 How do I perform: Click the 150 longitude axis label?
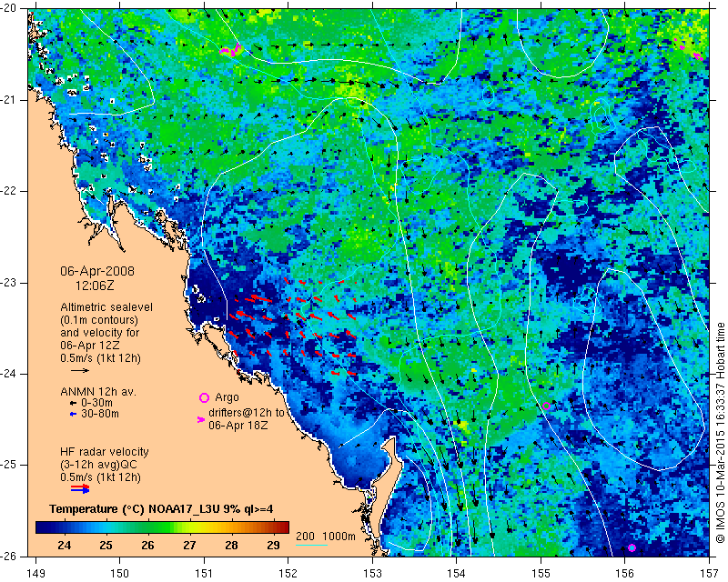point(120,574)
